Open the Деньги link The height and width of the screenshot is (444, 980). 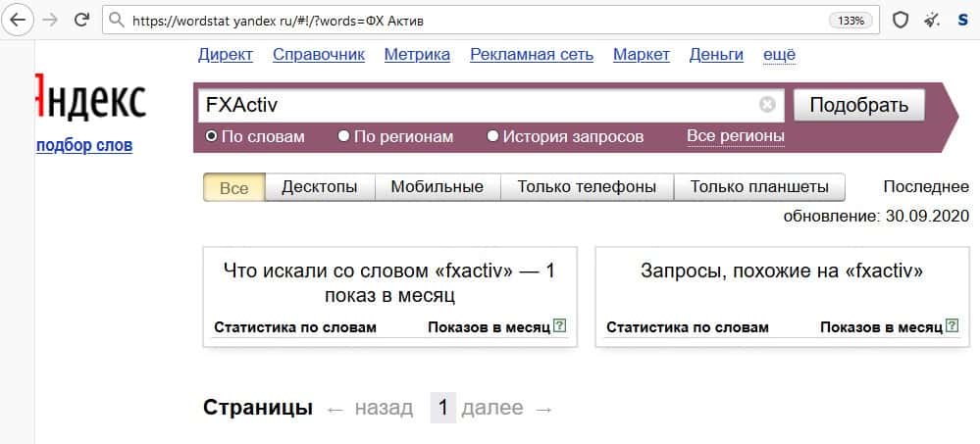(716, 55)
